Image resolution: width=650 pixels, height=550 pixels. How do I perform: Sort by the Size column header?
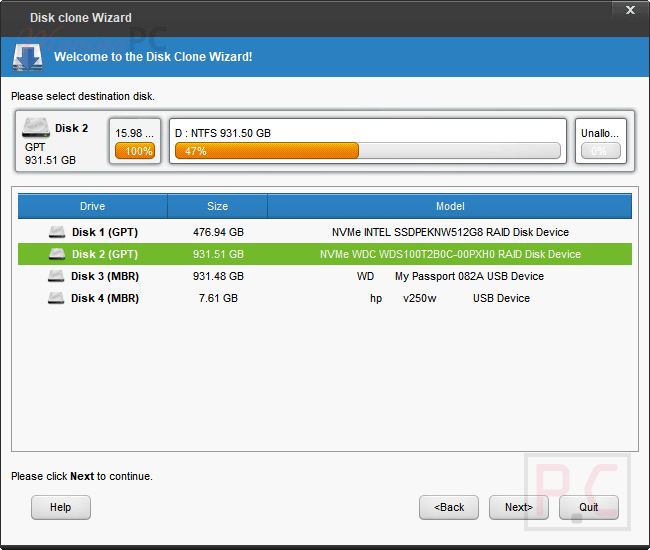click(x=218, y=206)
